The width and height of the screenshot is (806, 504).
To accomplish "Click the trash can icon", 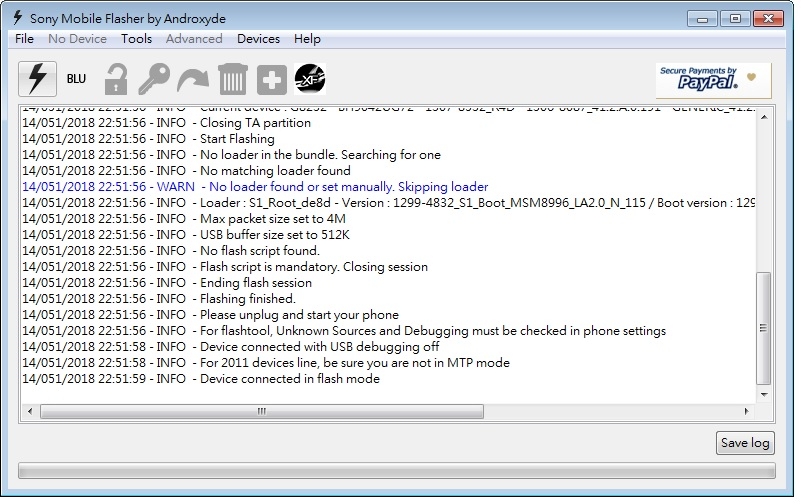I will coord(233,79).
